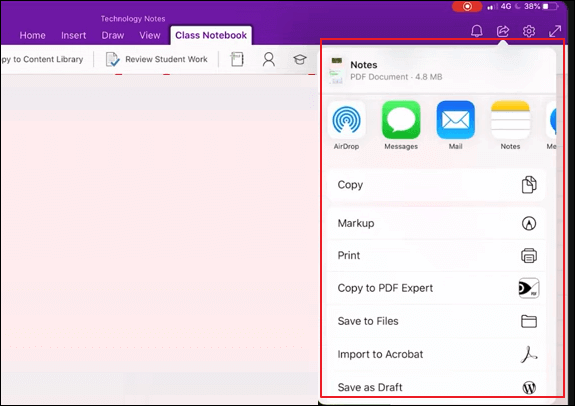The image size is (575, 406).
Task: Share via Messages app
Action: click(401, 125)
